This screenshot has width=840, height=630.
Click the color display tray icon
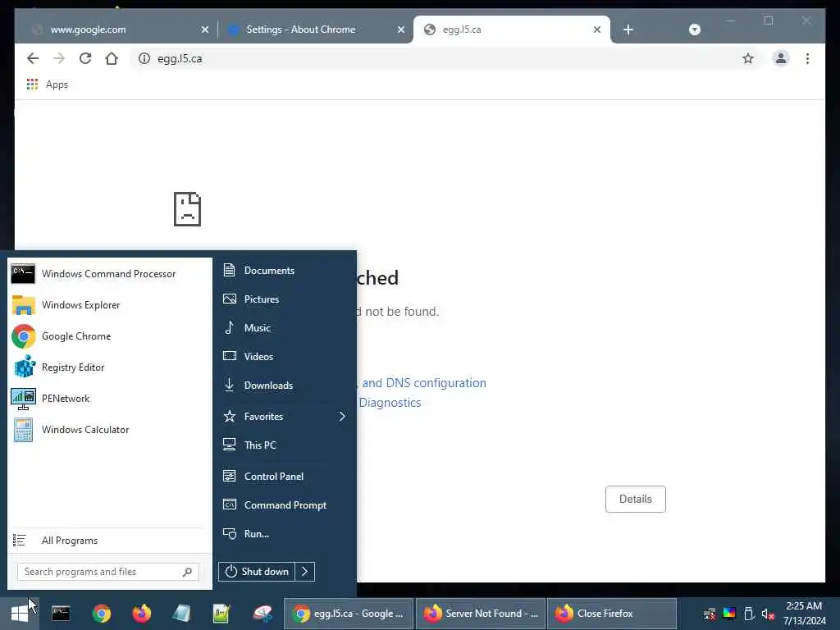(x=729, y=614)
